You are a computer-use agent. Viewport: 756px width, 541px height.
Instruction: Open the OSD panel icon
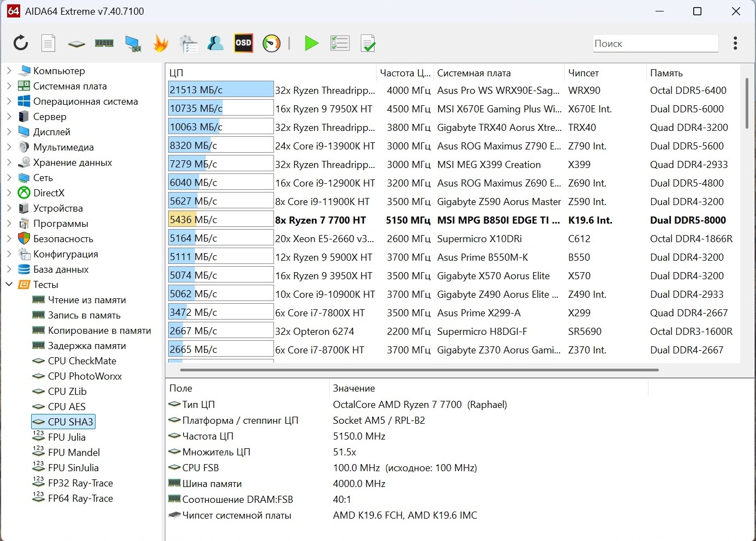click(243, 43)
